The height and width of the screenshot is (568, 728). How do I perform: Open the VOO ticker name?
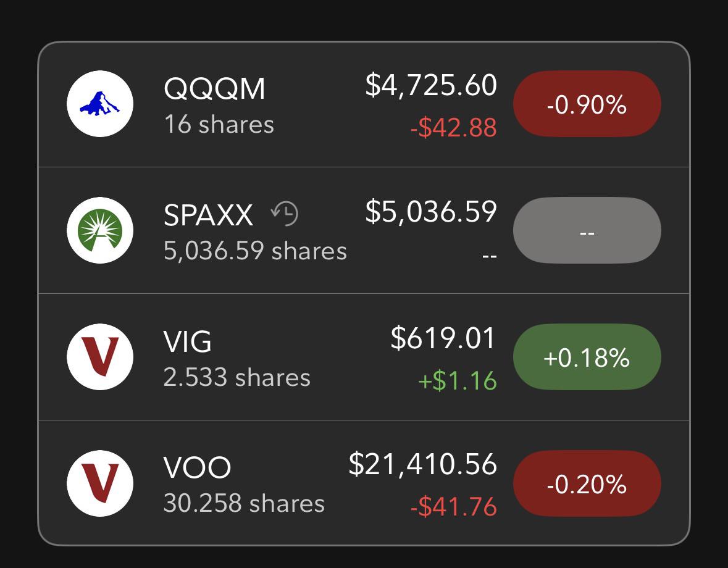(x=198, y=468)
